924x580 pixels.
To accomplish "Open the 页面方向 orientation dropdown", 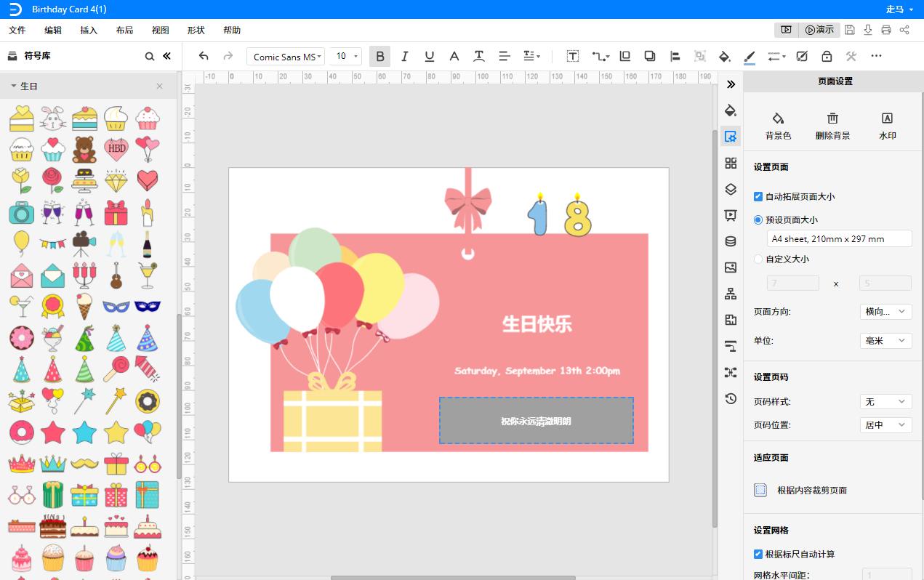I will pos(885,311).
